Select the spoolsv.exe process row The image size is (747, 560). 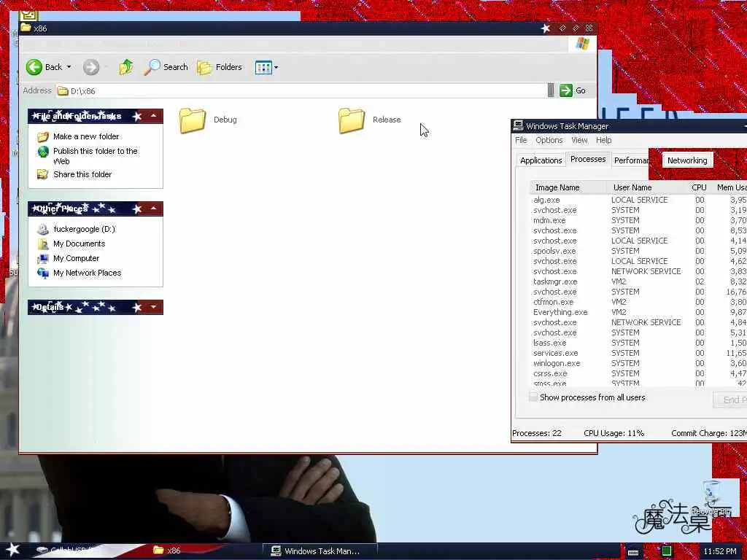638,251
